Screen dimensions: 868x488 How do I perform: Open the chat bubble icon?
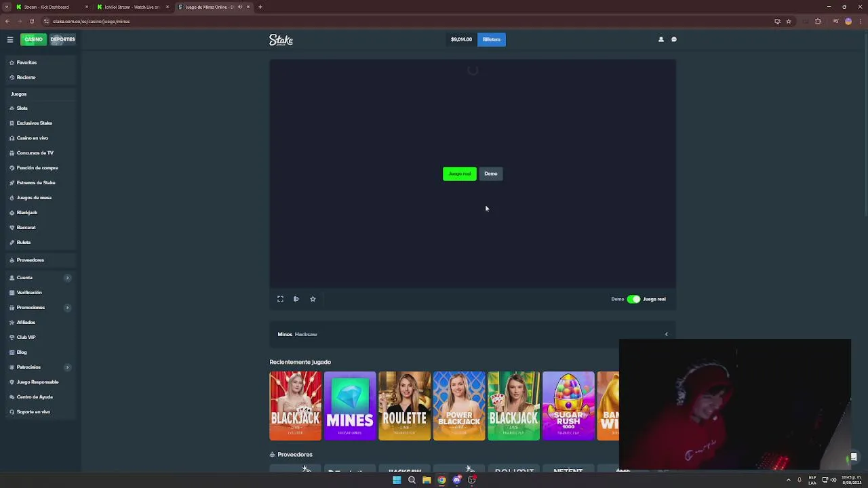point(674,39)
